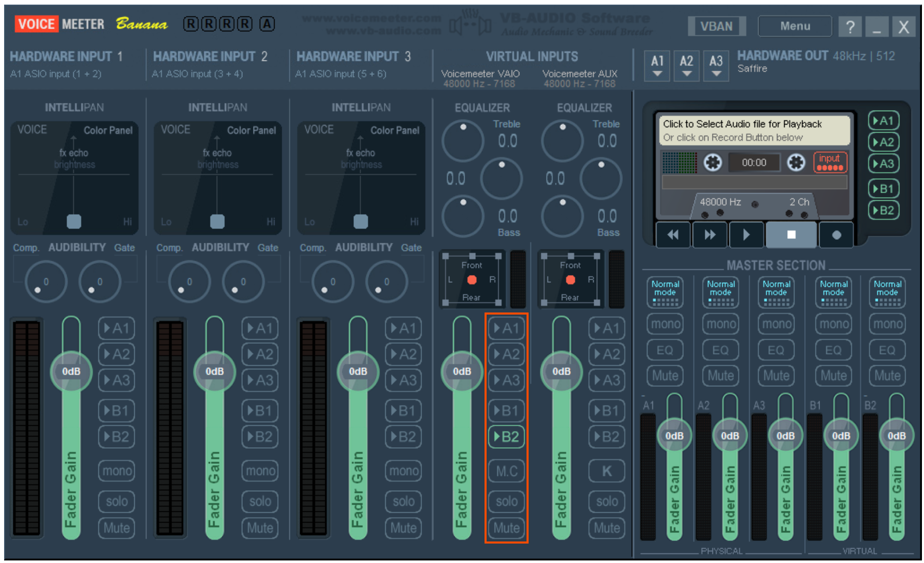The width and height of the screenshot is (924, 563).
Task: Click Voicemeeter VAIO Treble knob
Action: point(463,141)
